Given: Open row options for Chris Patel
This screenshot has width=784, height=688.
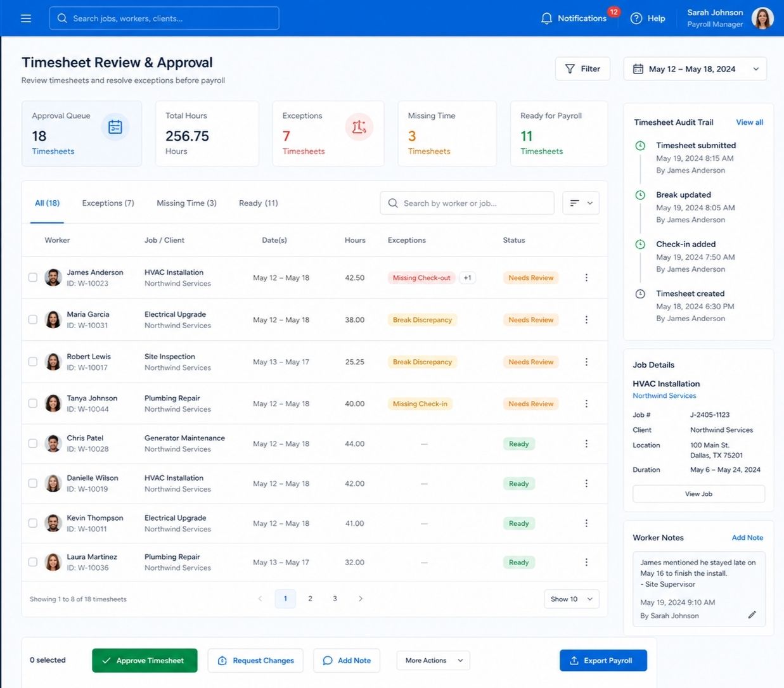Looking at the screenshot, I should pyautogui.click(x=586, y=443).
